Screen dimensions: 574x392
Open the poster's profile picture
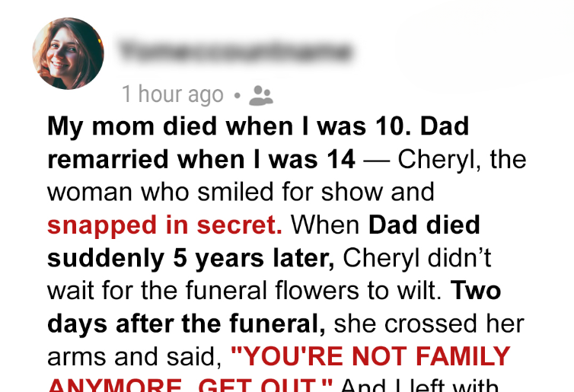(x=68, y=54)
